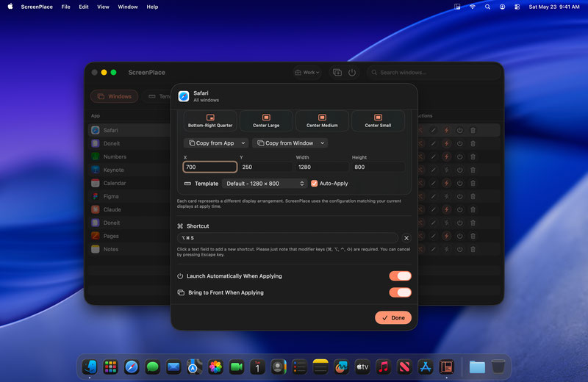Enable the lightning bolt in Keynote row
Image resolution: width=588 pixels, height=382 pixels.
pyautogui.click(x=446, y=170)
